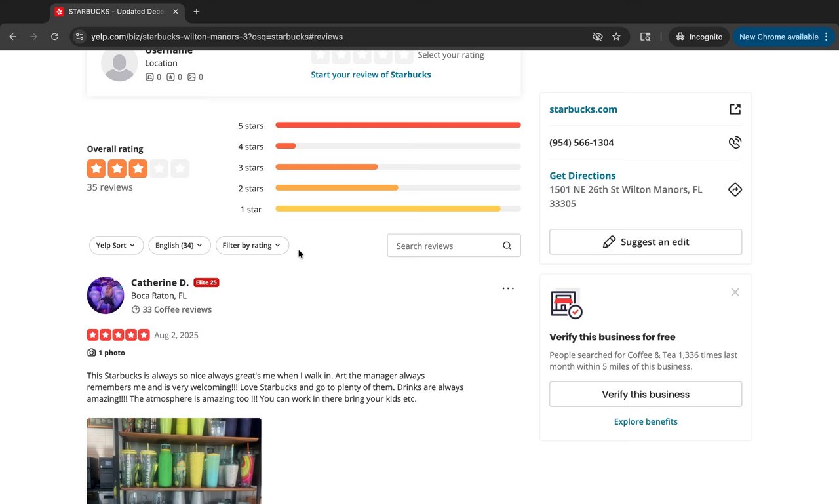
Task: Select third star in your rating
Action: click(x=362, y=55)
